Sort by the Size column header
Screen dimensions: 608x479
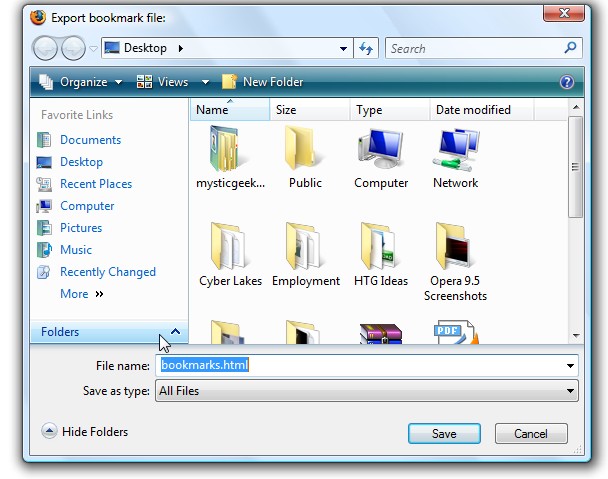309,110
